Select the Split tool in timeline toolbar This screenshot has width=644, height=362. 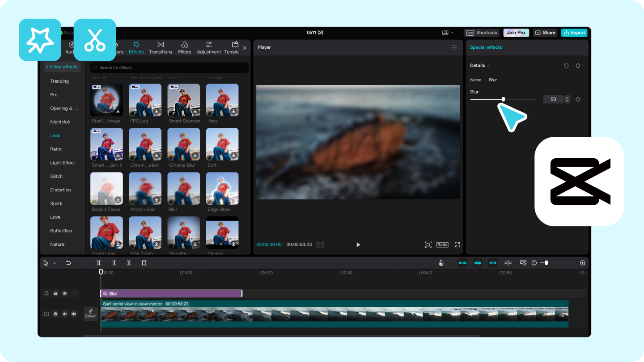pos(98,263)
